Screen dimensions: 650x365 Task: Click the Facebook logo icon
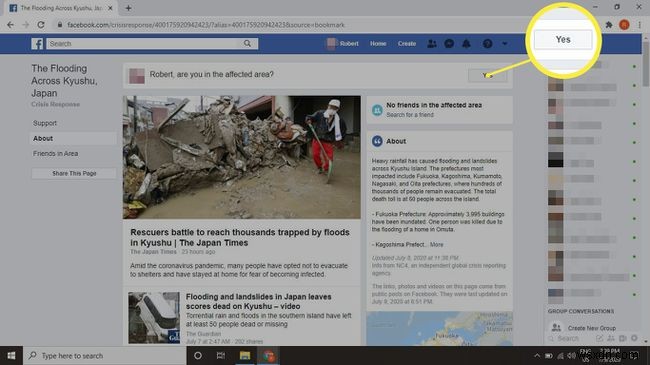click(x=37, y=44)
